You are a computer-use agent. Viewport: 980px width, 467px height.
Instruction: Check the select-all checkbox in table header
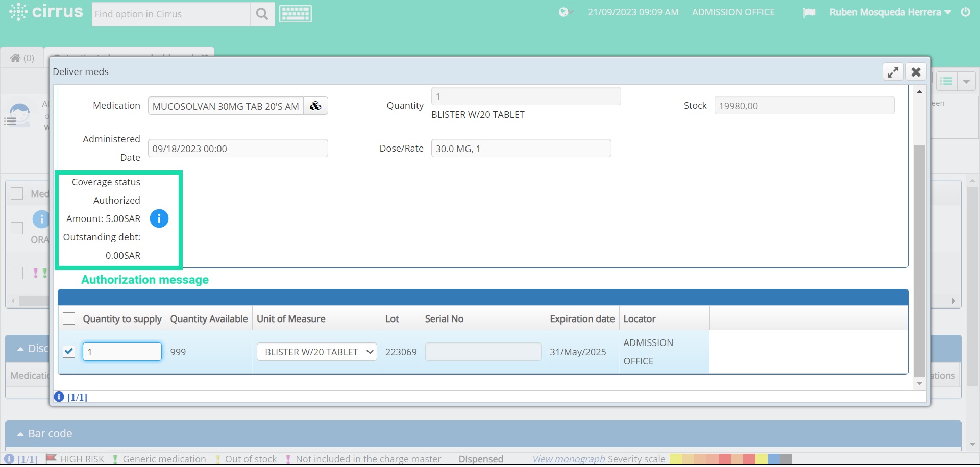pyautogui.click(x=69, y=318)
